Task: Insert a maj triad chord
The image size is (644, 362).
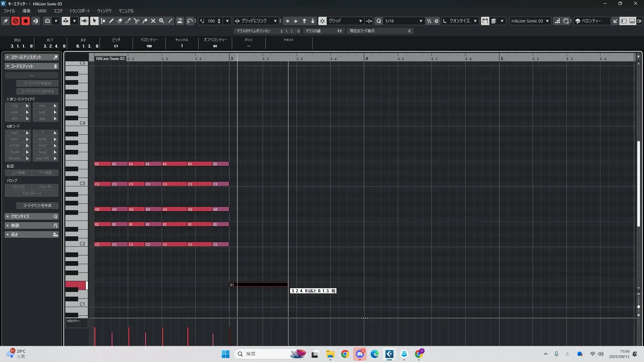Action: coord(15,106)
